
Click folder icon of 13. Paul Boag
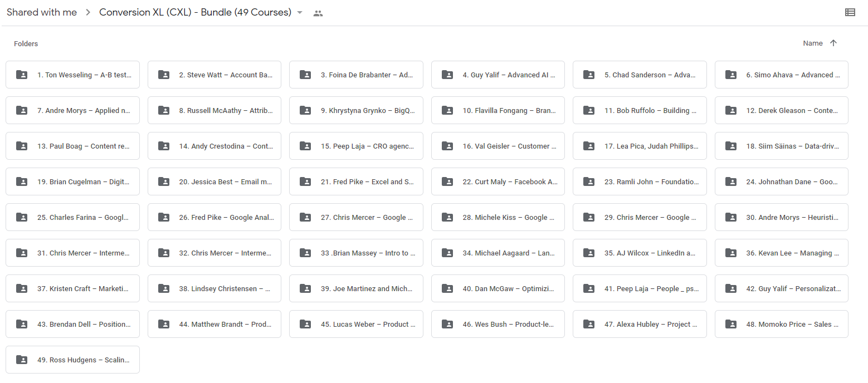click(x=22, y=146)
